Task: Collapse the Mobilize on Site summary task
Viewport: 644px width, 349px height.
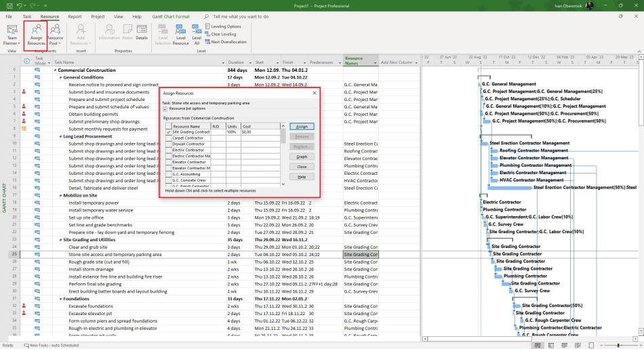Action: point(61,196)
